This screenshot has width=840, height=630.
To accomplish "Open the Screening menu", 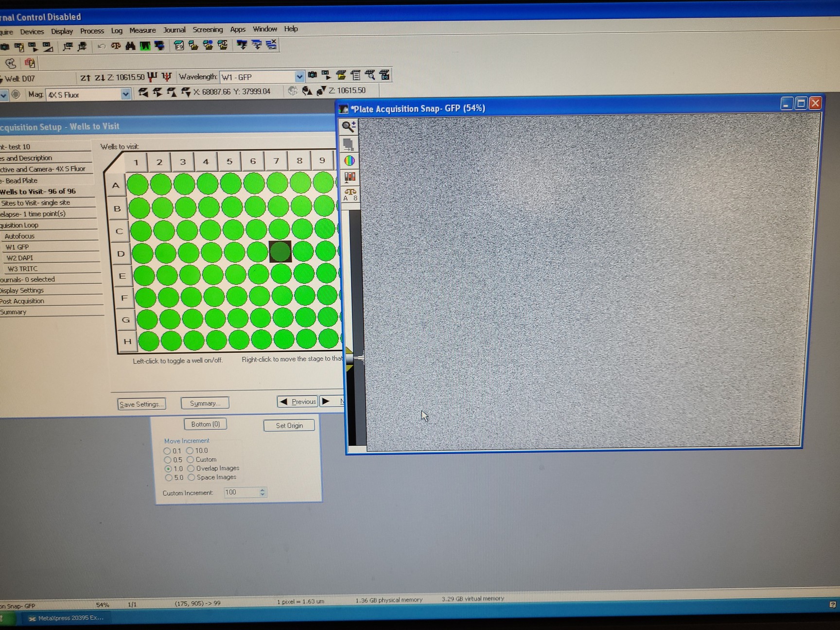I will [x=208, y=29].
